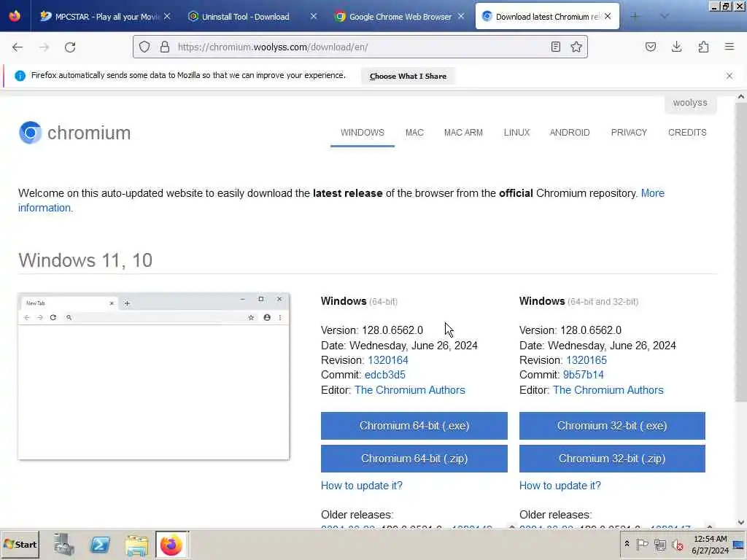Image resolution: width=747 pixels, height=560 pixels.
Task: Select the WINDOWS navigation item
Action: tap(362, 133)
